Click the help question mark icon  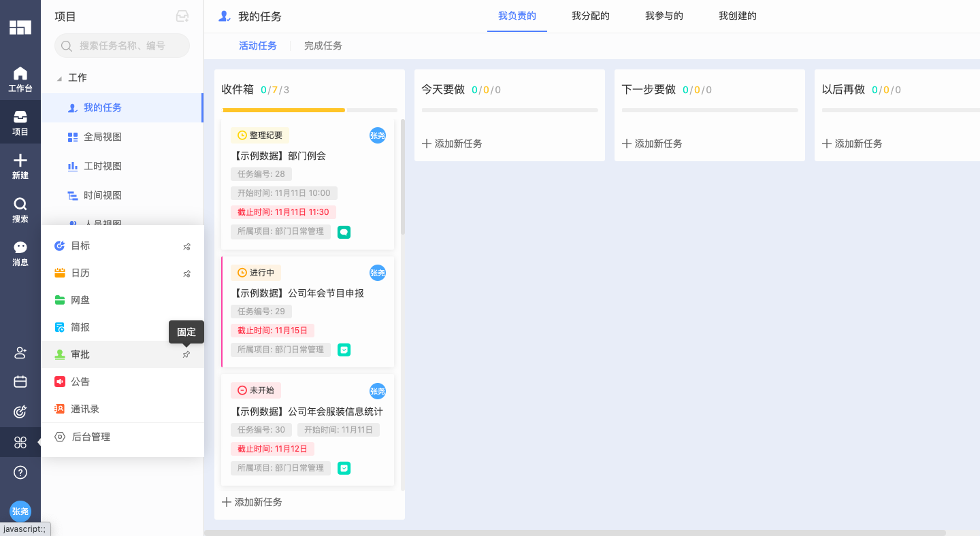20,472
